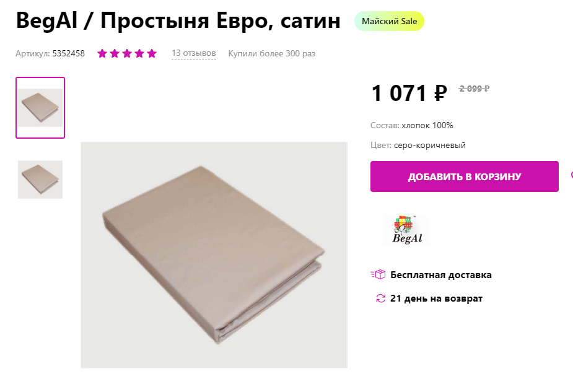Click the crossed-out old price
The width and height of the screenshot is (573, 392).
coord(473,89)
